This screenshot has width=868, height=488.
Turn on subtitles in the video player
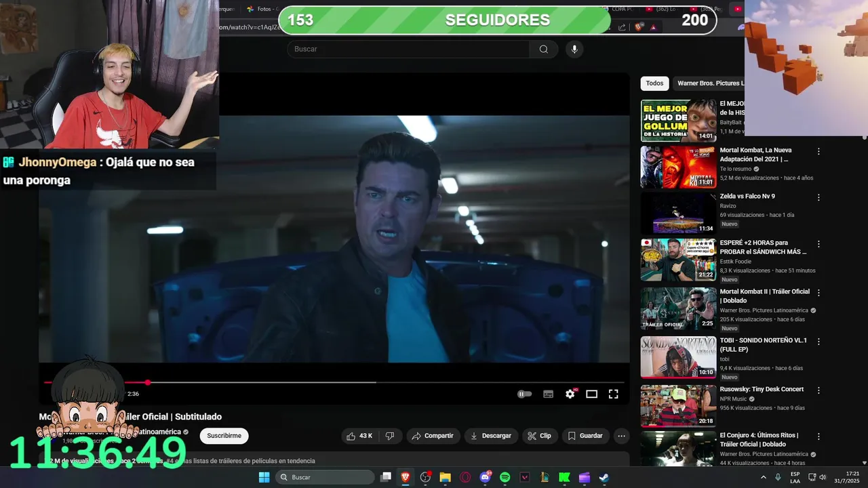548,394
